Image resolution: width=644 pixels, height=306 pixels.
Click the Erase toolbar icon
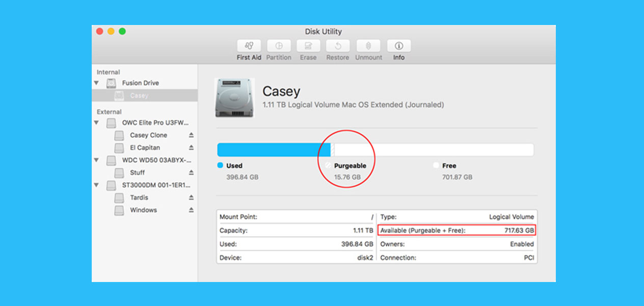(x=308, y=46)
